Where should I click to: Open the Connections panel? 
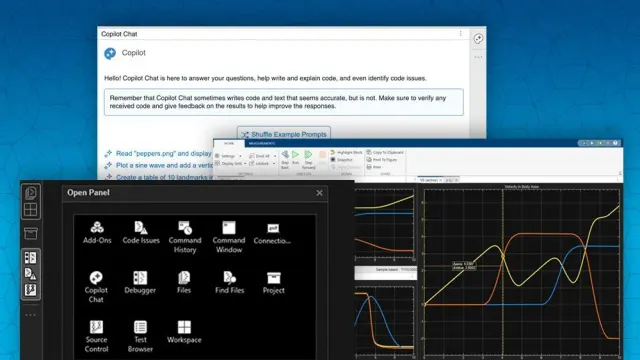click(x=272, y=233)
